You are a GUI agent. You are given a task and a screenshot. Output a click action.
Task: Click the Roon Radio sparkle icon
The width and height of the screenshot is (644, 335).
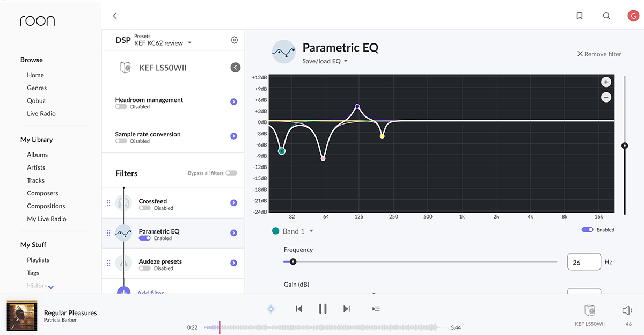[x=271, y=309]
